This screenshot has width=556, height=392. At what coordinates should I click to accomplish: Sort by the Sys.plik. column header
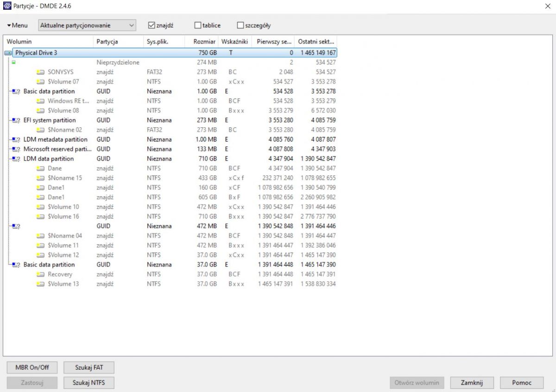(164, 41)
